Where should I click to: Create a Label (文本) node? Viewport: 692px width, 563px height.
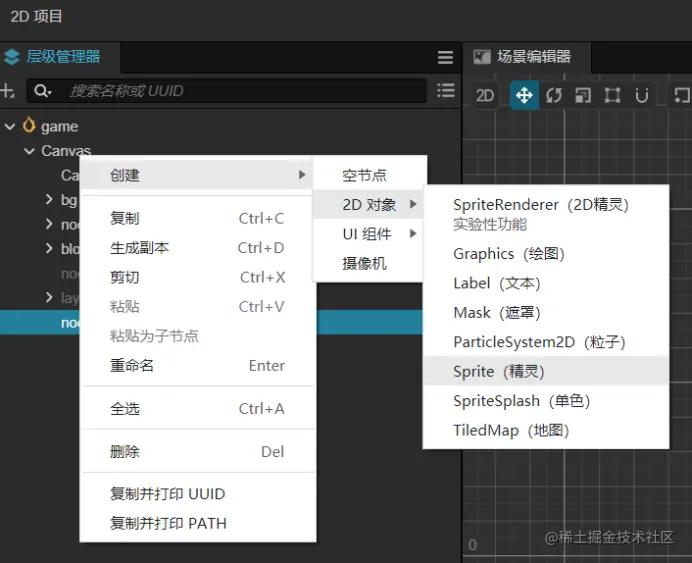pos(545,283)
